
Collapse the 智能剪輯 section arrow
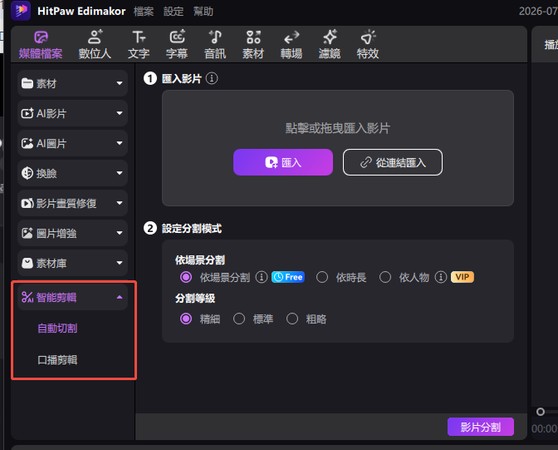pyautogui.click(x=120, y=297)
